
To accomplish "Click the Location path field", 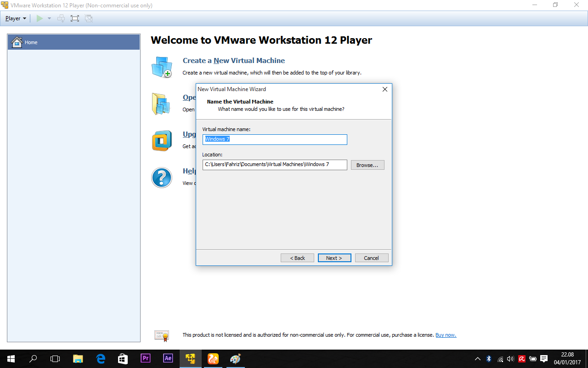I will tap(275, 165).
